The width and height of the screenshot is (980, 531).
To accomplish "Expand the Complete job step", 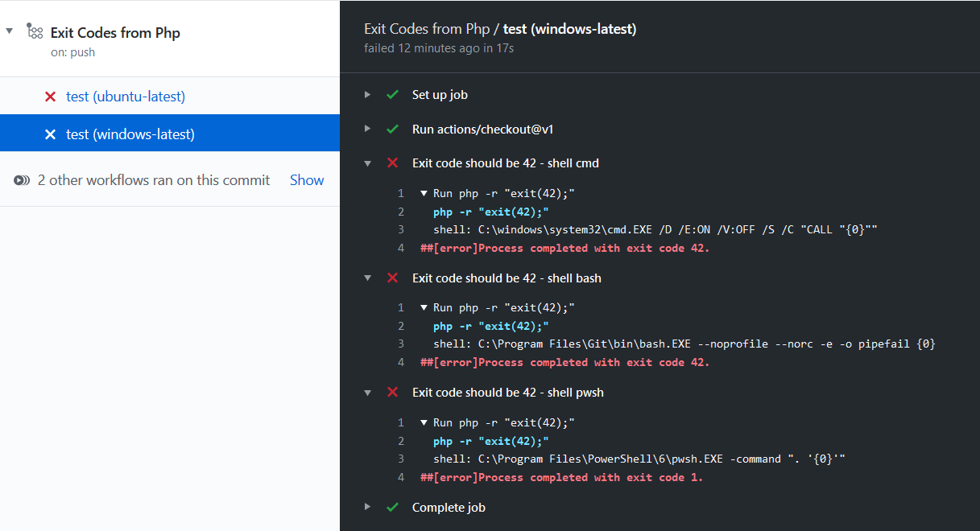I will pyautogui.click(x=367, y=507).
